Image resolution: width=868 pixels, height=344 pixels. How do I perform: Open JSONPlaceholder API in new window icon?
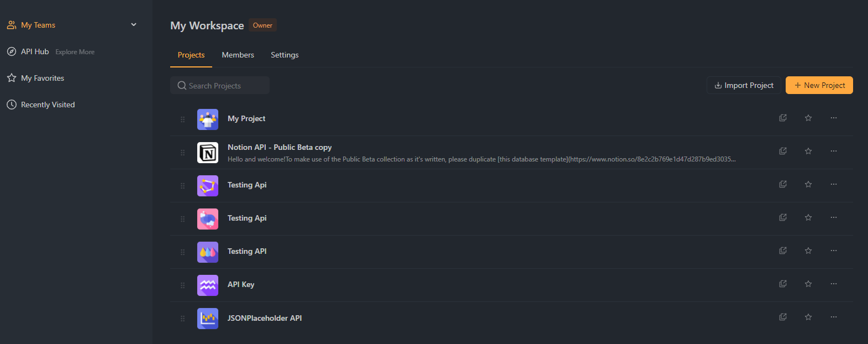pyautogui.click(x=783, y=317)
